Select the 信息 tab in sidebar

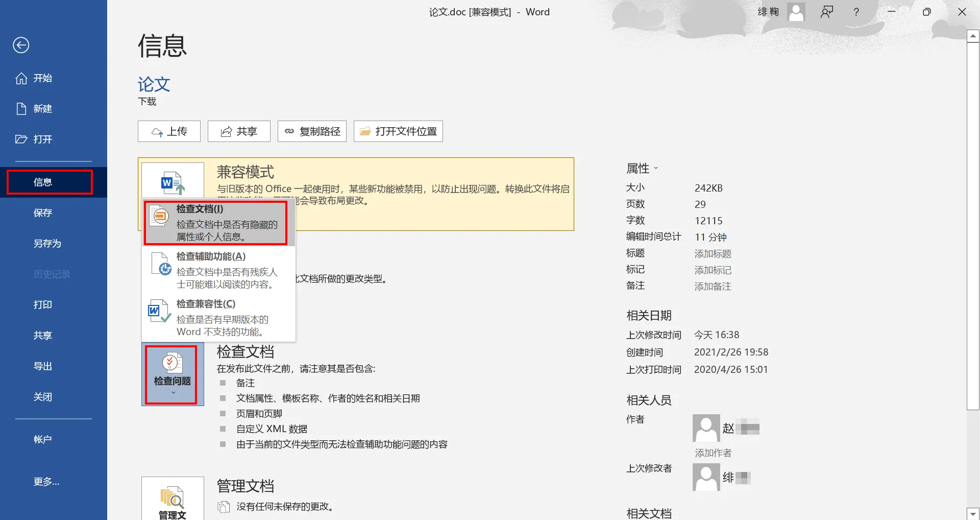[x=54, y=182]
